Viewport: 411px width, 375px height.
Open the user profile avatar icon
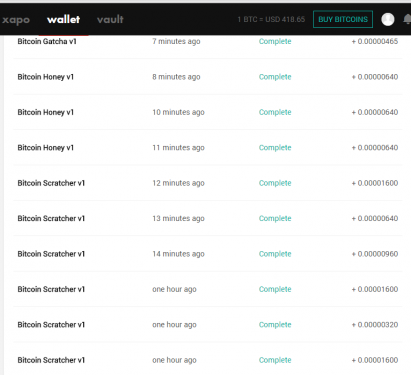[x=388, y=19]
